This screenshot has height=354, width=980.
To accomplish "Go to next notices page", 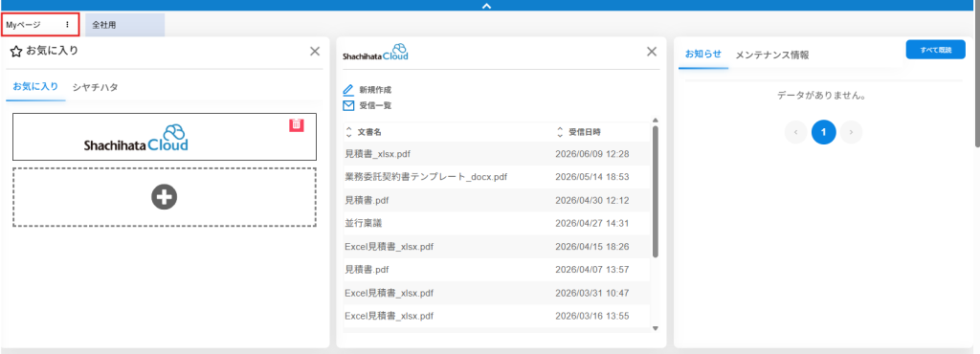I will pyautogui.click(x=851, y=132).
